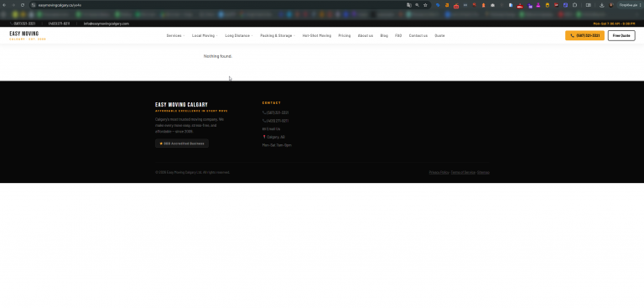Expand the Services dropdown menu

[x=175, y=36]
